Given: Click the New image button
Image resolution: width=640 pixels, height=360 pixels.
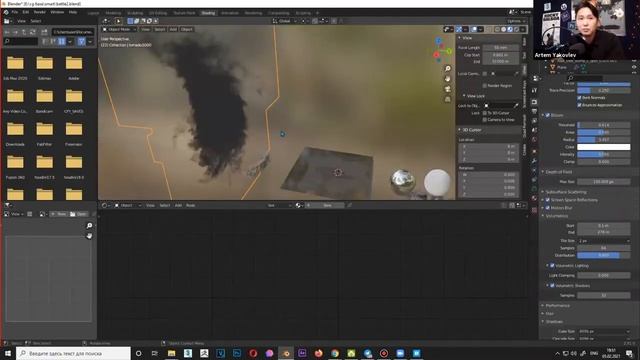Looking at the screenshot, I should [60, 214].
